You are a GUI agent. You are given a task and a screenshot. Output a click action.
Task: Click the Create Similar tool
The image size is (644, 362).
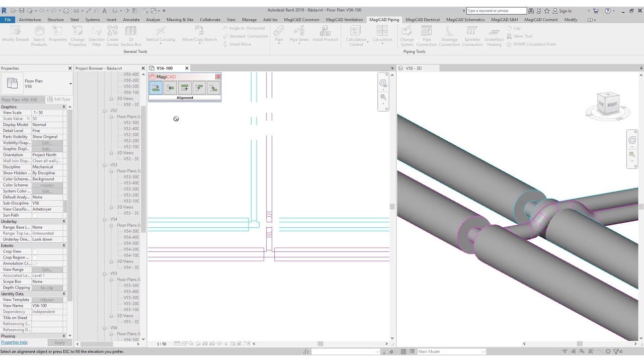point(113,36)
